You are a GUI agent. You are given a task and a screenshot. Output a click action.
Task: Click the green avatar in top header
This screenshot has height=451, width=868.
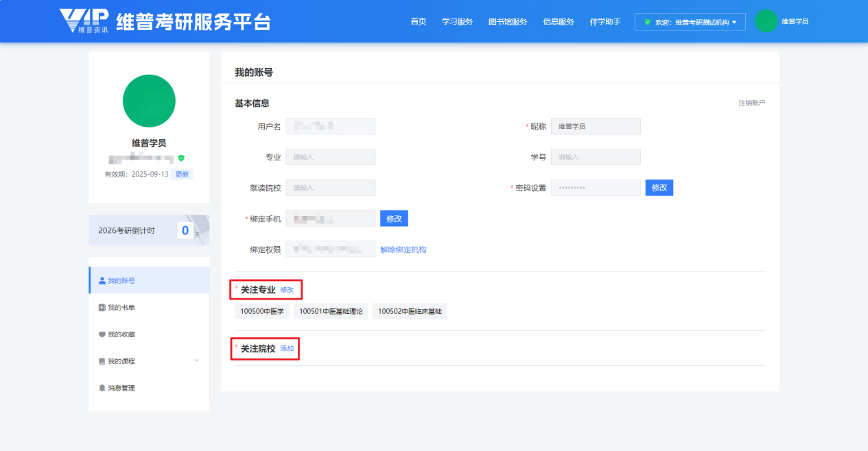click(x=766, y=21)
